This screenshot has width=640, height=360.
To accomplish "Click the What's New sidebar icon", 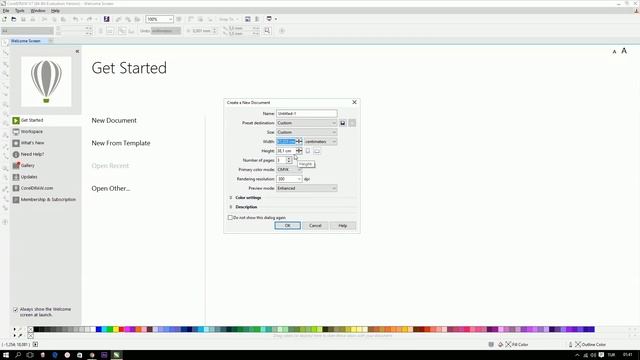I will pos(16,143).
